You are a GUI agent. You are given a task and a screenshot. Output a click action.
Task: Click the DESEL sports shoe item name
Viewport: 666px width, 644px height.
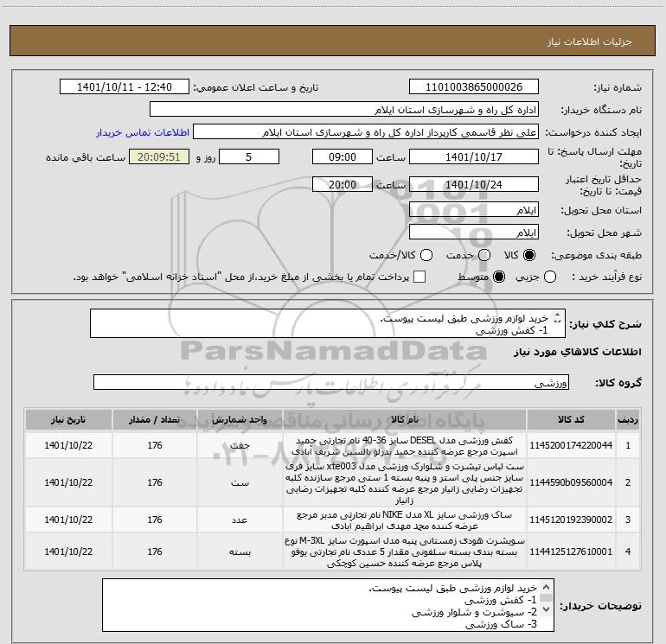tap(405, 446)
